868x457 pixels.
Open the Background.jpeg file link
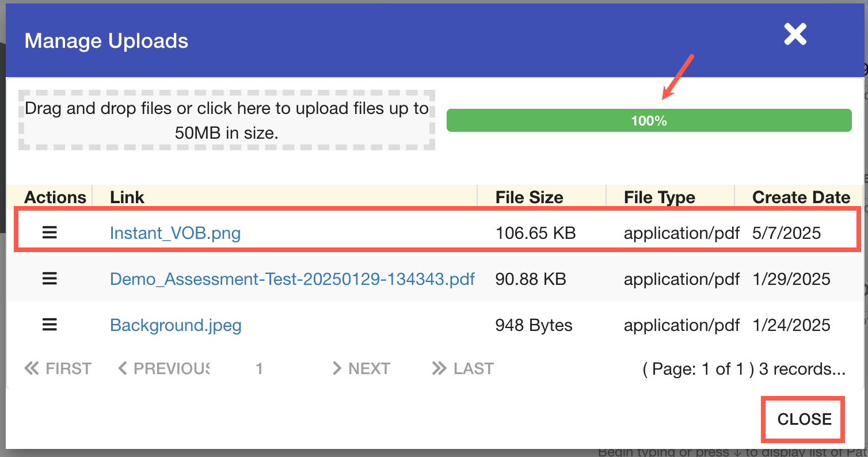click(x=176, y=326)
